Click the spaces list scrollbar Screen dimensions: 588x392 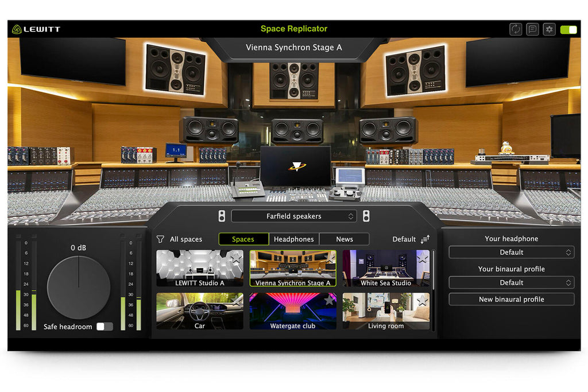click(434, 270)
